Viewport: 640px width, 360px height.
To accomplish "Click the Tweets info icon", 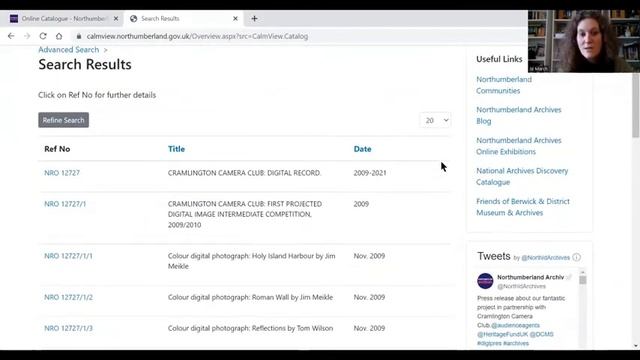I will (x=576, y=257).
